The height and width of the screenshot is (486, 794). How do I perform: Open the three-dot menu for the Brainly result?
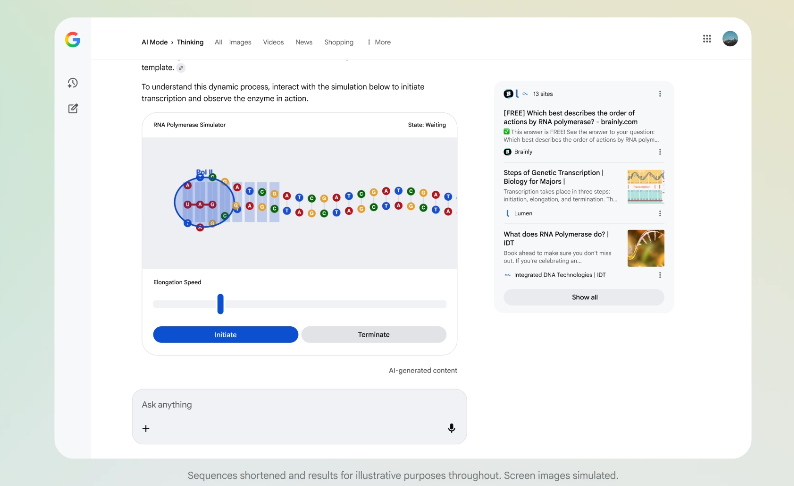[x=660, y=152]
